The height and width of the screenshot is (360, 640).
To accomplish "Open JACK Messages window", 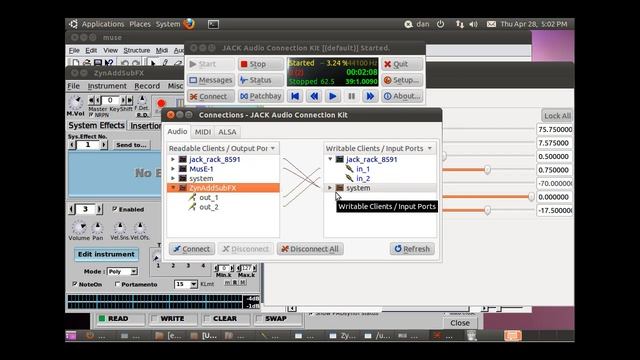I will [211, 80].
